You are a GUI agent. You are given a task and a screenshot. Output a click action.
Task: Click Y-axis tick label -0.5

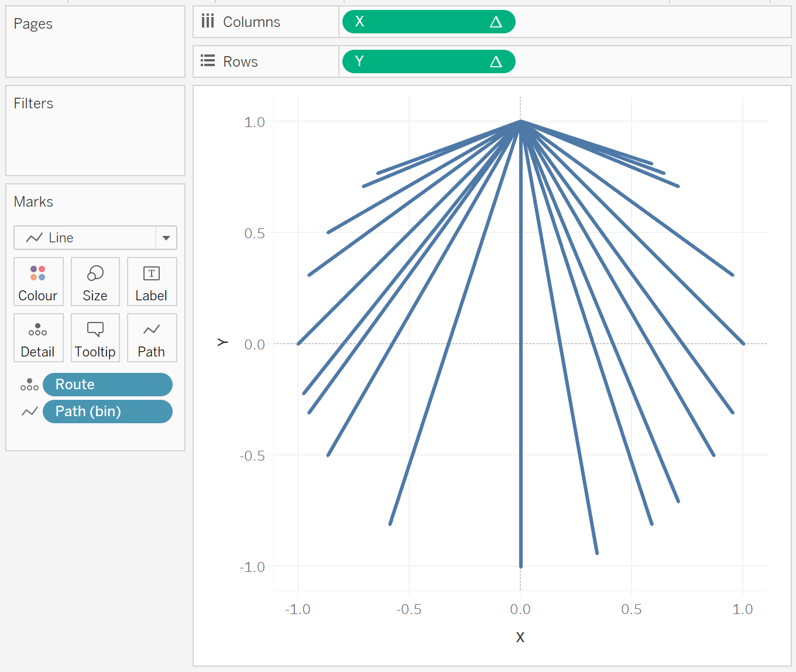coord(252,455)
